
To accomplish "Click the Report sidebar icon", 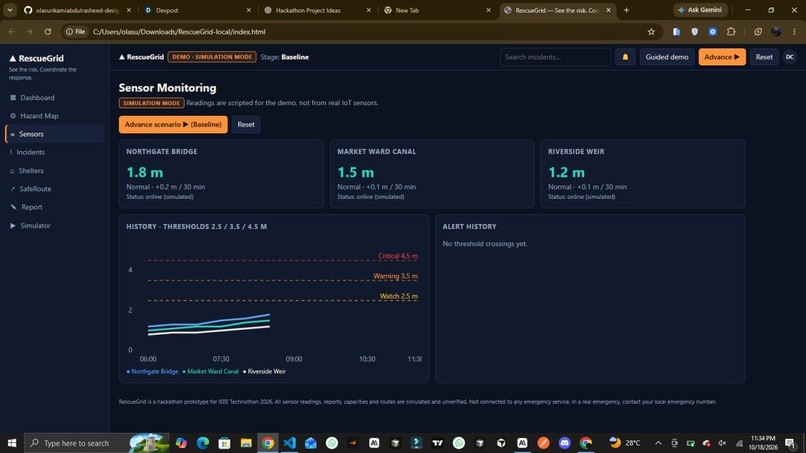I will point(13,207).
